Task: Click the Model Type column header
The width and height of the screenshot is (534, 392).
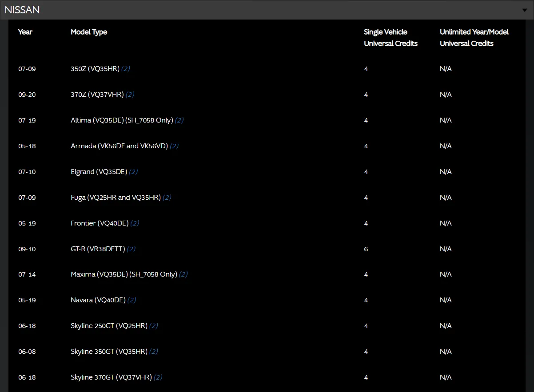Action: (89, 32)
